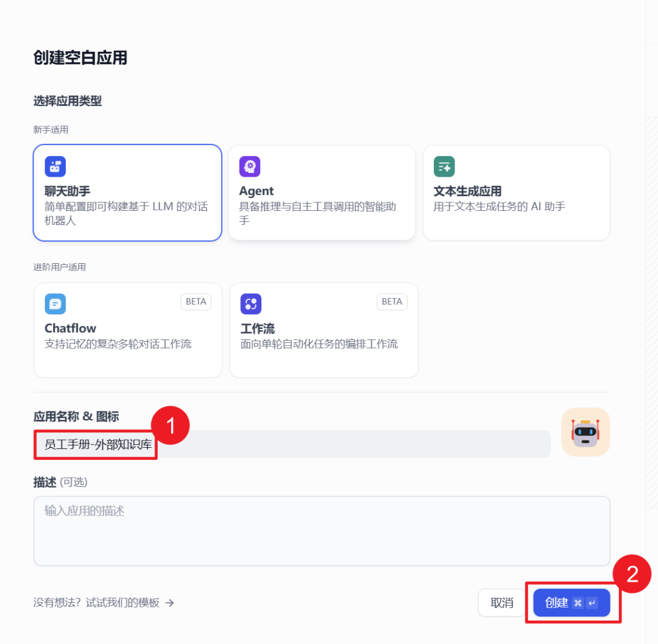This screenshot has width=658, height=644.
Task: Click the 描述 description text area
Action: (322, 530)
